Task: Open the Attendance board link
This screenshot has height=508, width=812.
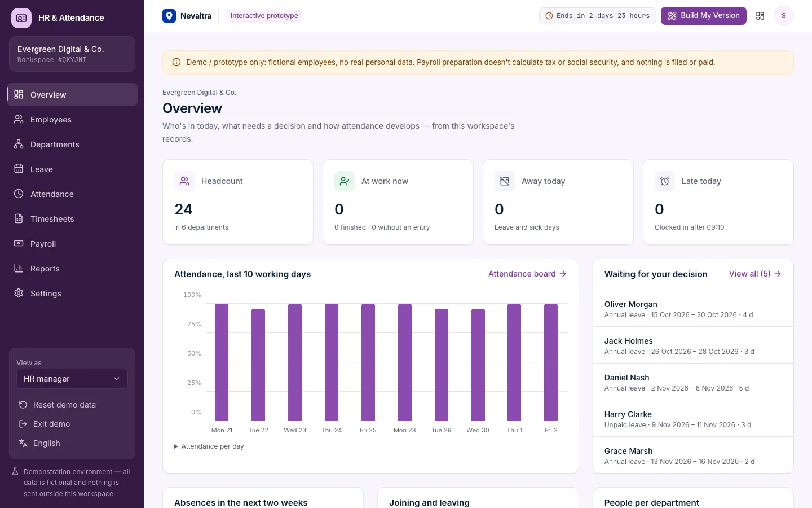Action: (527, 274)
